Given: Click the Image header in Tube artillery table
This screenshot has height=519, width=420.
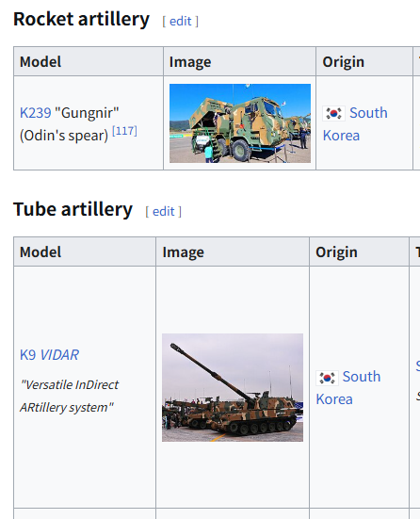Looking at the screenshot, I should tap(183, 252).
